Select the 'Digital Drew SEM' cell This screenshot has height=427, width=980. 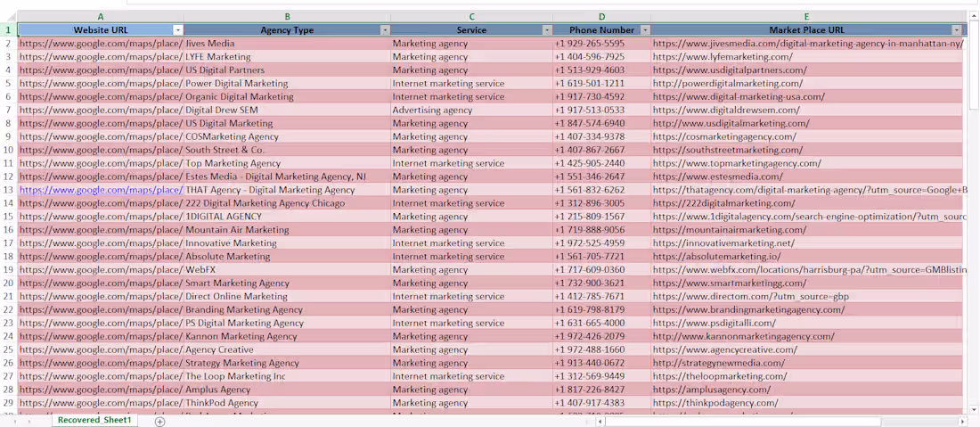(287, 110)
